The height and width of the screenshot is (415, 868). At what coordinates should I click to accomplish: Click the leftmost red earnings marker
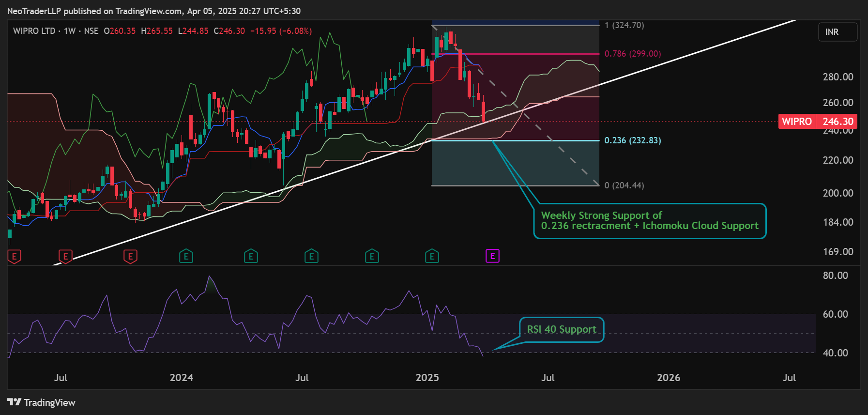tap(14, 257)
